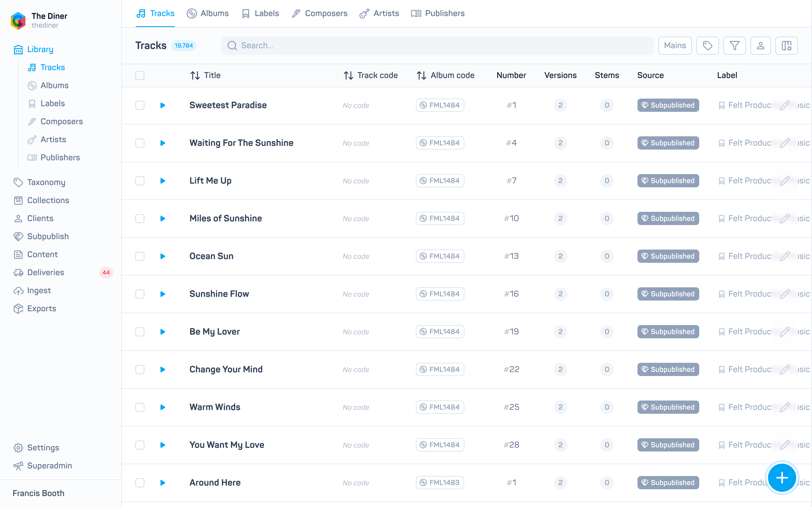812x507 pixels.
Task: Sort by Album code column
Action: (x=445, y=75)
